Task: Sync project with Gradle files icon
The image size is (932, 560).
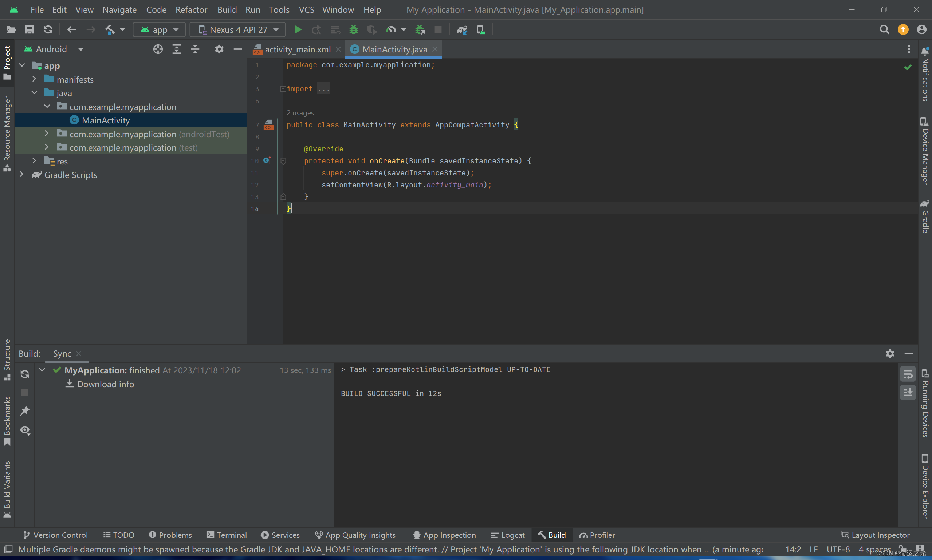Action: click(462, 29)
